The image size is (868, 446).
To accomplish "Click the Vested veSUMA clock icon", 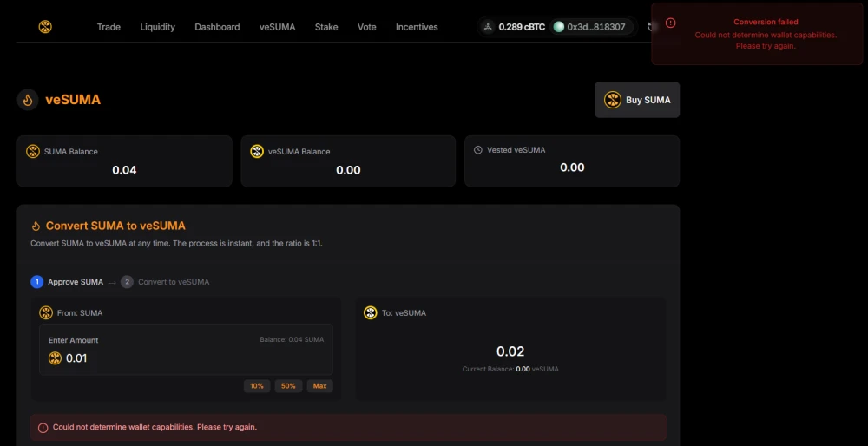I will pyautogui.click(x=478, y=150).
